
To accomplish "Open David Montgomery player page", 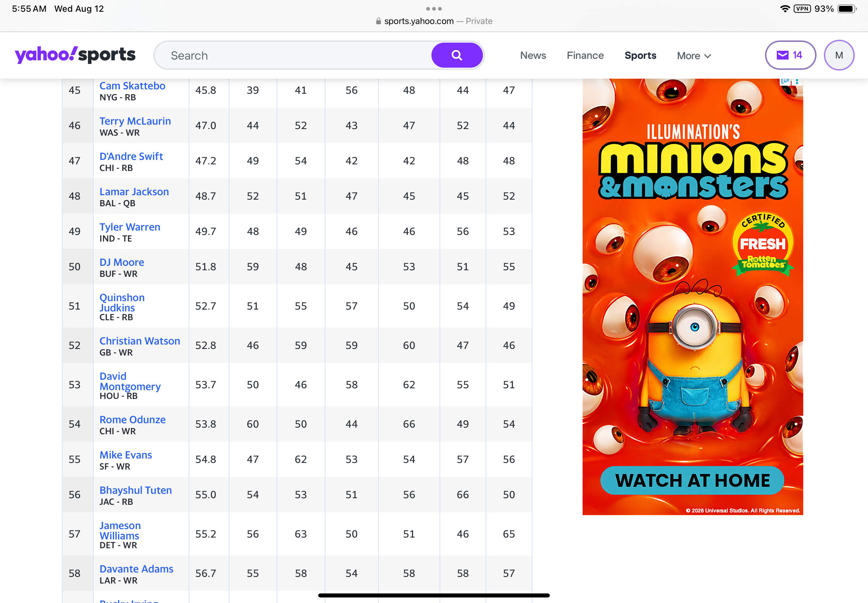I will [x=130, y=381].
